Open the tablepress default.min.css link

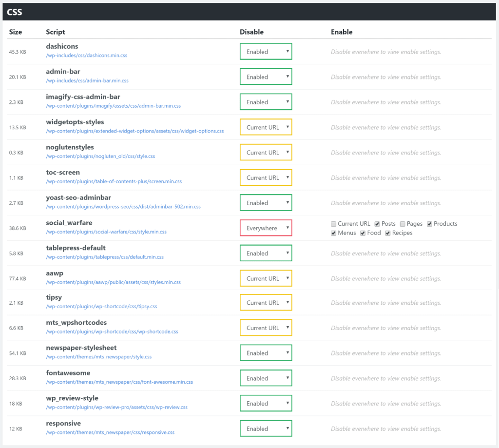tap(105, 256)
